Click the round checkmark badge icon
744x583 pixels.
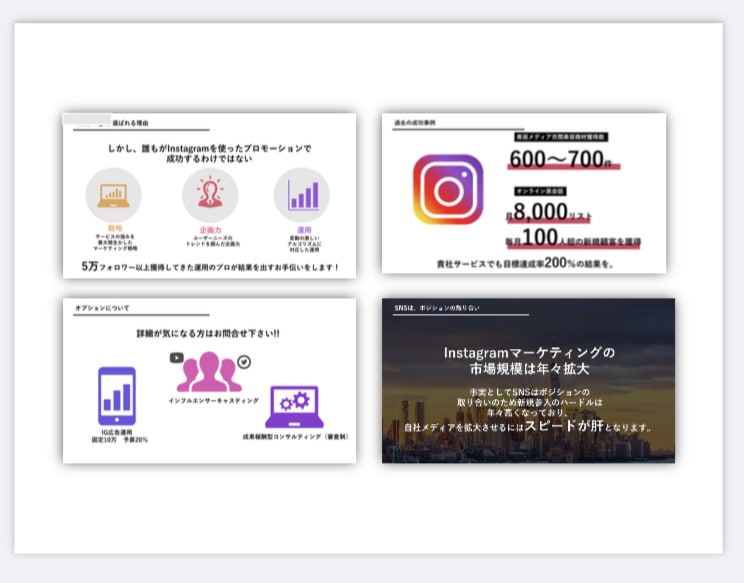click(244, 362)
